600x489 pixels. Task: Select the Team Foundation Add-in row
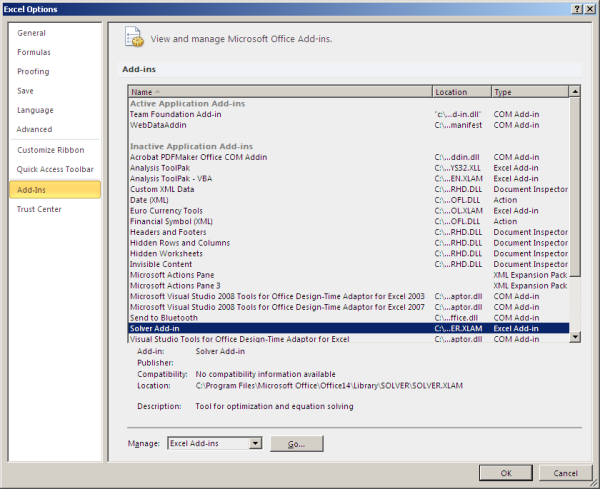click(349, 114)
